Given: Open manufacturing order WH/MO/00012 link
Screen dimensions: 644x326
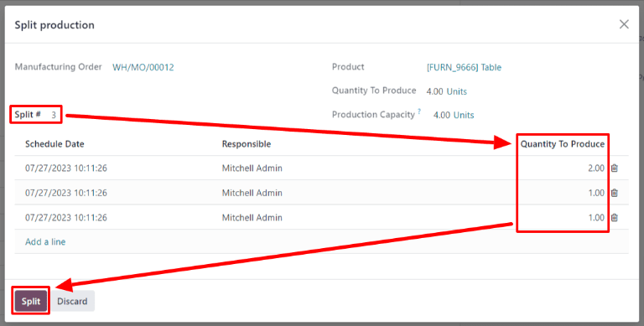Looking at the screenshot, I should (x=143, y=67).
